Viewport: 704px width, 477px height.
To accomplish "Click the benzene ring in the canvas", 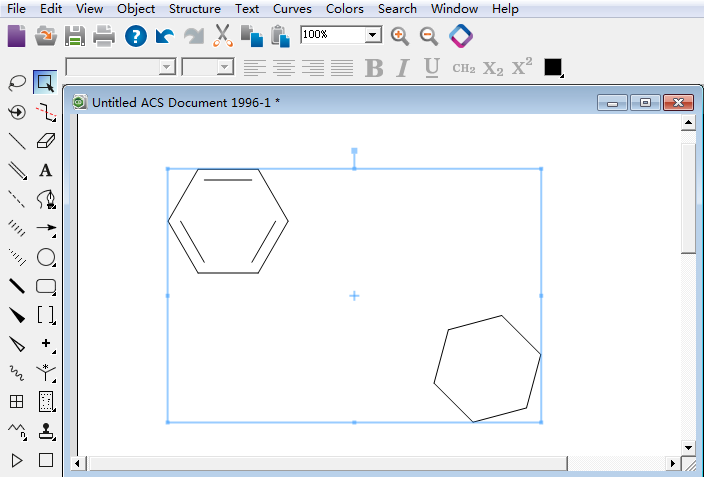I will coord(228,221).
